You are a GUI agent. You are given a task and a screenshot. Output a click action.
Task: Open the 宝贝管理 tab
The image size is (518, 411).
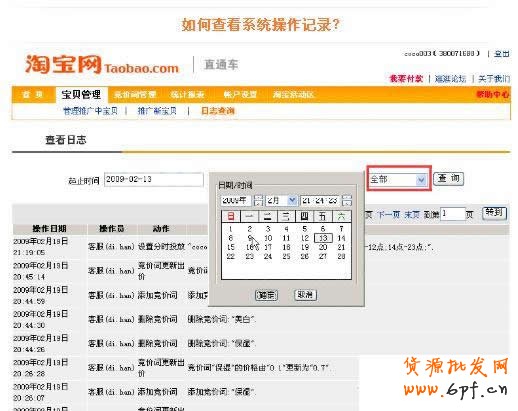tap(81, 95)
